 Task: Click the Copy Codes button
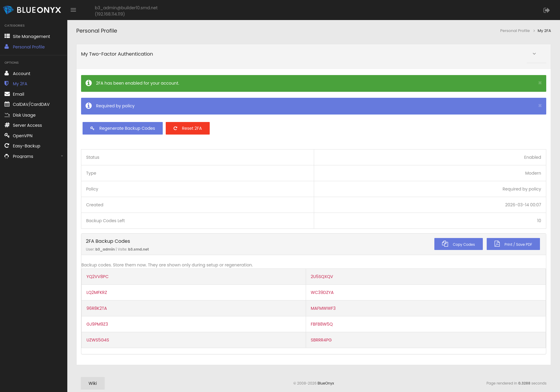(x=458, y=244)
